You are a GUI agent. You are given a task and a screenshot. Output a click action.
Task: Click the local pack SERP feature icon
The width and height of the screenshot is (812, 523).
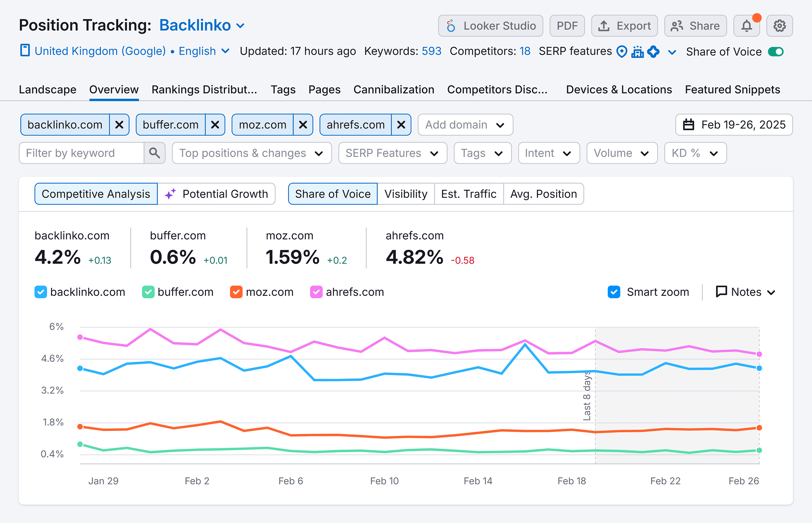638,51
